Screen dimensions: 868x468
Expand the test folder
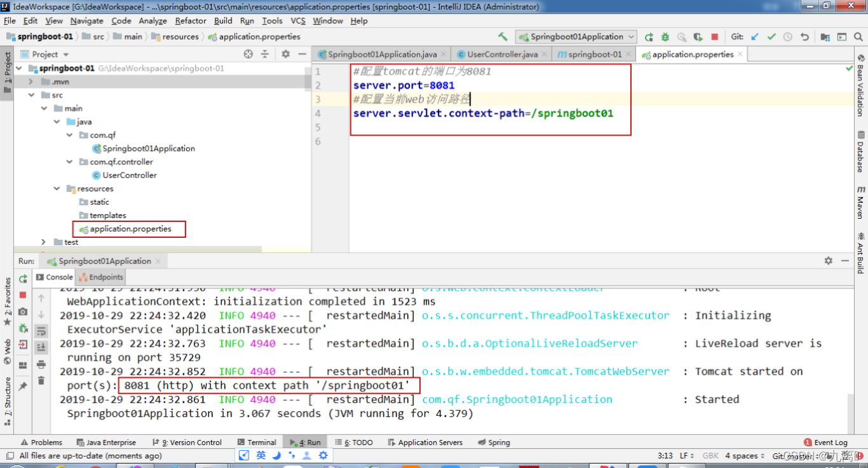(44, 242)
